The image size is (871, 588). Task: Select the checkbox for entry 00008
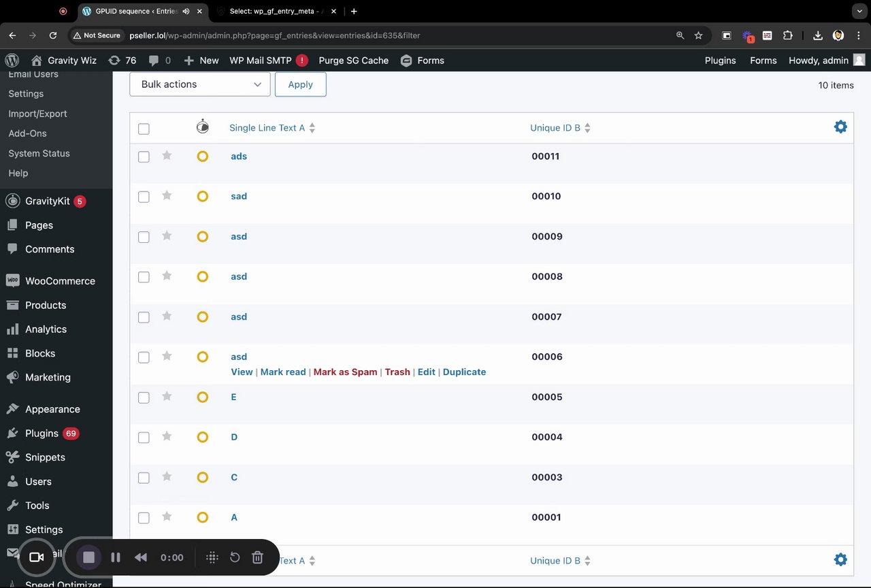(x=144, y=277)
